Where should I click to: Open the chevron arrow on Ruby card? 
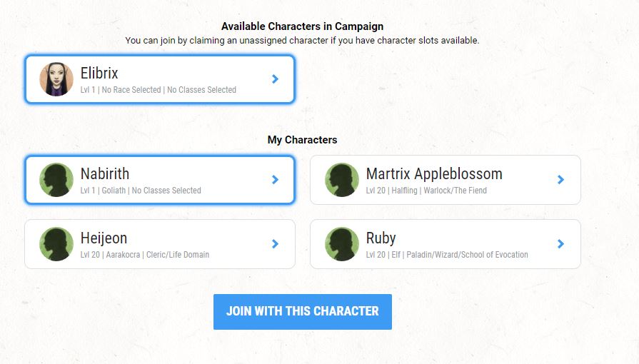560,244
